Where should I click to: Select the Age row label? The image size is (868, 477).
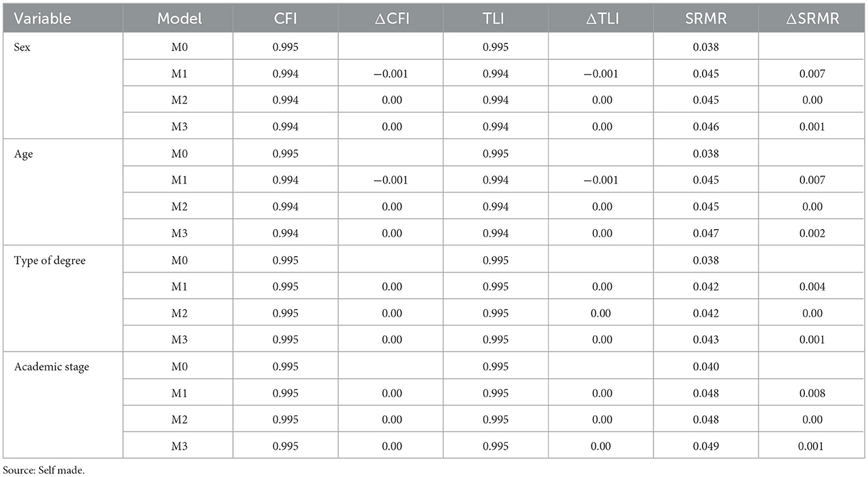click(x=23, y=154)
